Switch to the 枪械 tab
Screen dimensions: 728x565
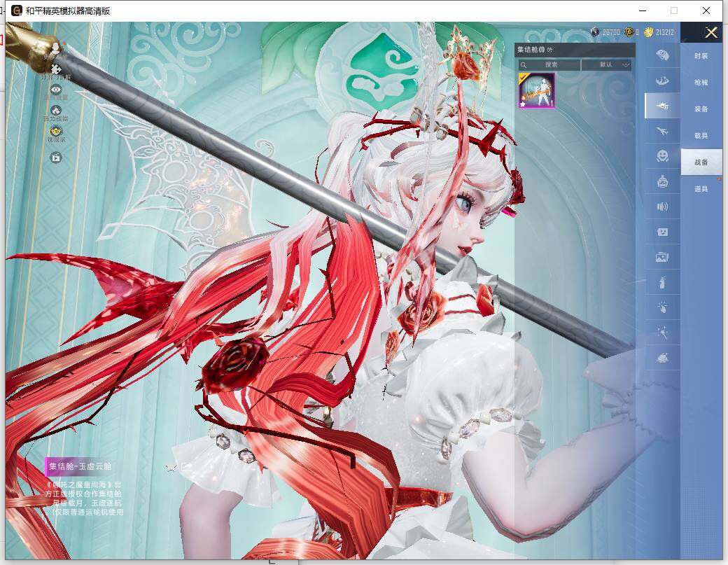[x=701, y=83]
